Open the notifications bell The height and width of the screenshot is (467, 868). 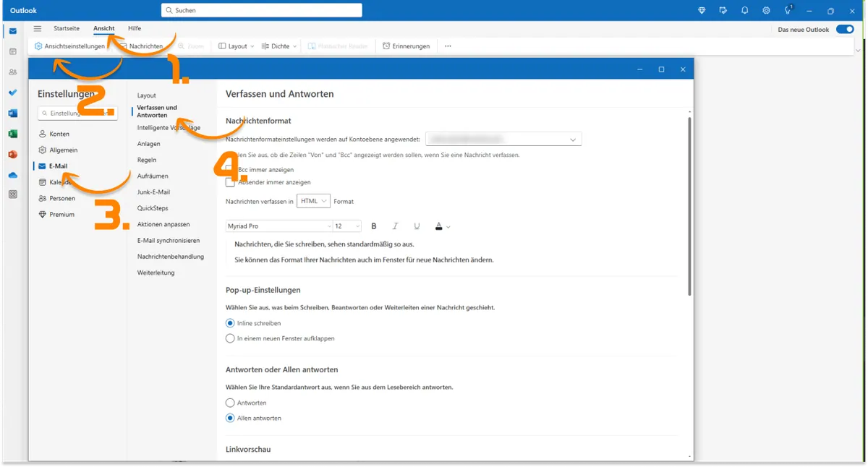[744, 10]
